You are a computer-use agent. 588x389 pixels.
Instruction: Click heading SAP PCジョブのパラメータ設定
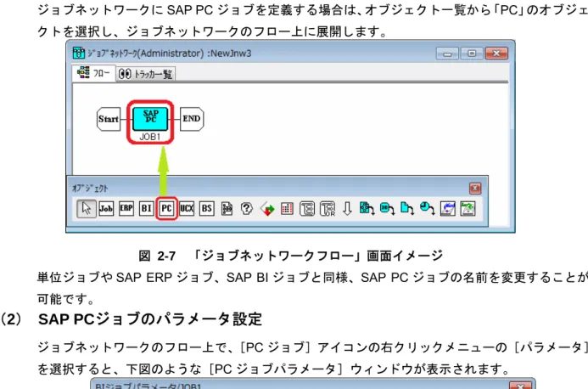coord(150,319)
